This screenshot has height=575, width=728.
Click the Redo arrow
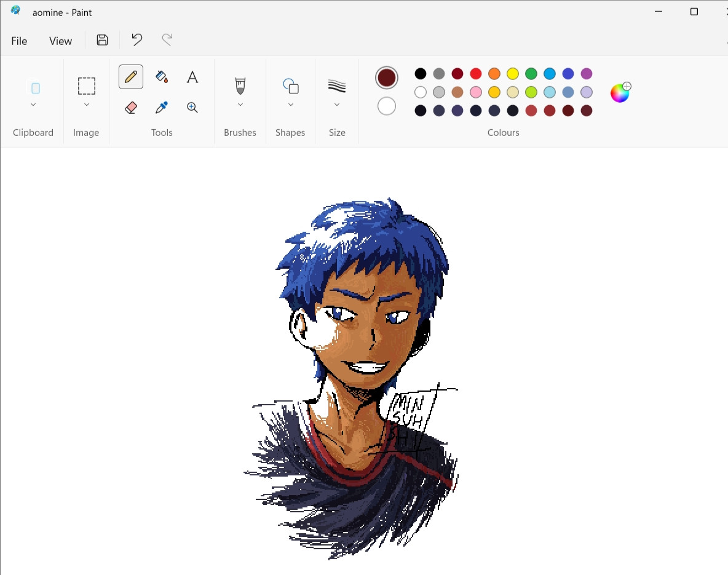167,40
